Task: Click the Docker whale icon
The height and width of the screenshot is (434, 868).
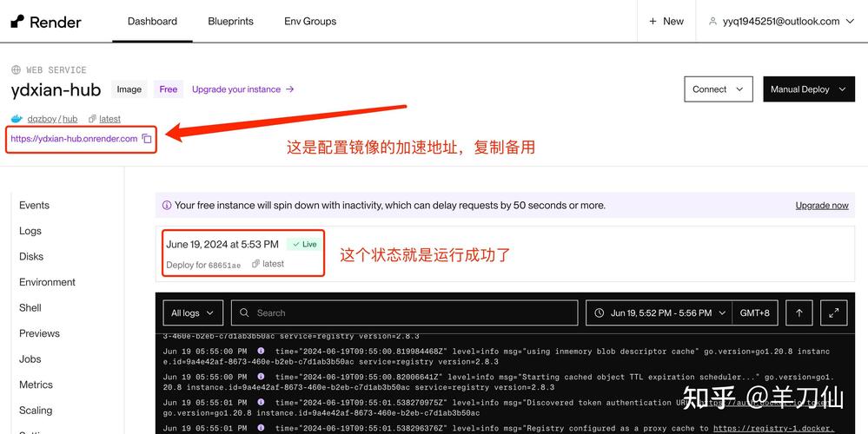Action: pyautogui.click(x=17, y=118)
